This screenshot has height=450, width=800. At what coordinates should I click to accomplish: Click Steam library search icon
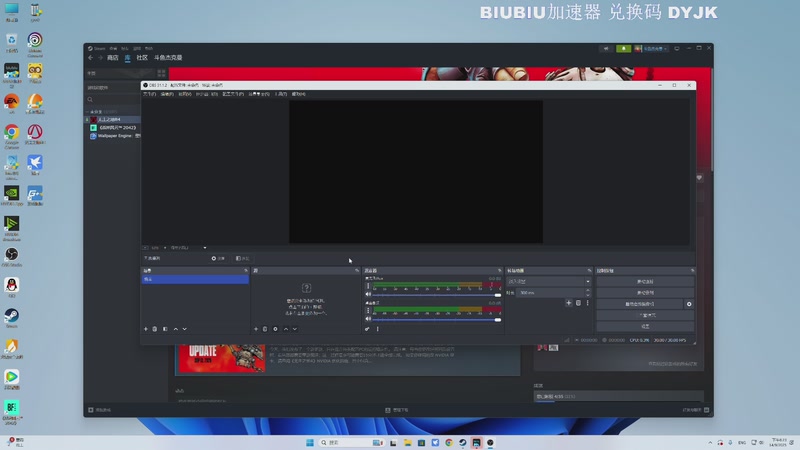pos(90,100)
